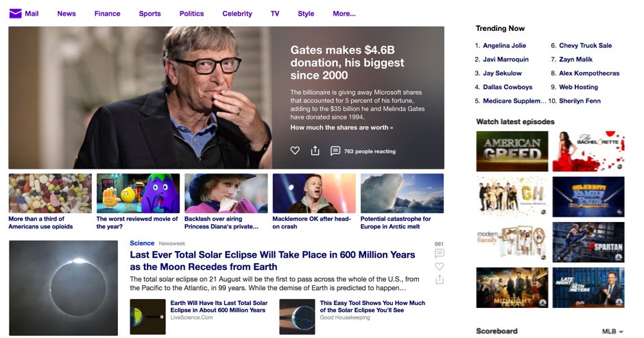Open Earth Will Have Its Last Total Solar Eclipse link

[219, 306]
